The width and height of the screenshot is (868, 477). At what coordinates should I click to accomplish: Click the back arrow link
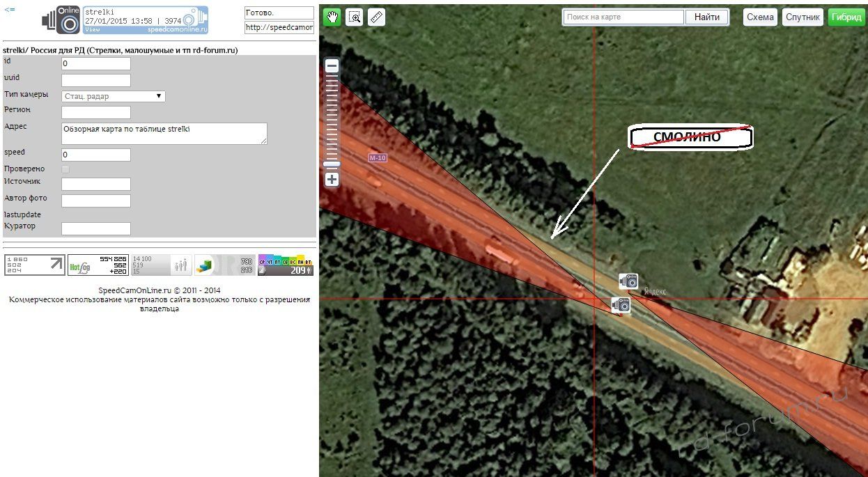click(10, 10)
